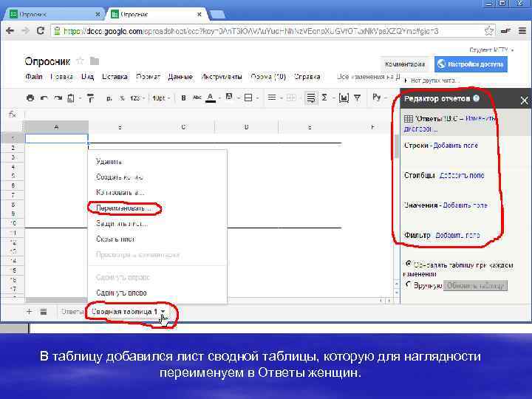Viewport: 532px width, 399px height.
Task: Choose Скрыть лист in the context menu
Action: pyautogui.click(x=115, y=239)
